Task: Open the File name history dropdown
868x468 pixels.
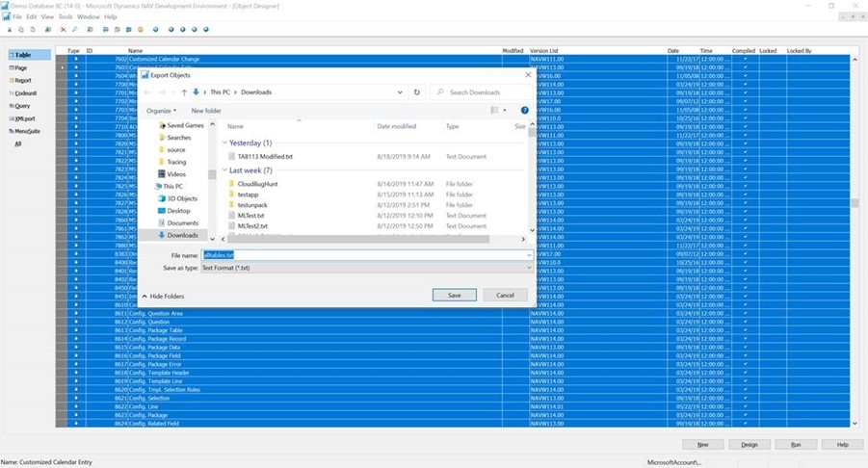Action: (x=529, y=255)
